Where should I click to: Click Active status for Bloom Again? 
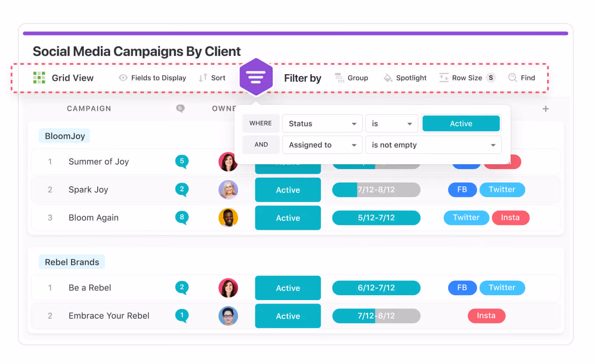[288, 218]
